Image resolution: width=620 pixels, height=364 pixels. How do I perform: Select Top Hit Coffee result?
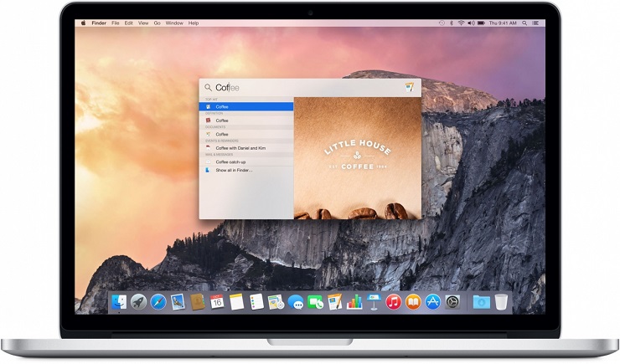[x=246, y=106]
